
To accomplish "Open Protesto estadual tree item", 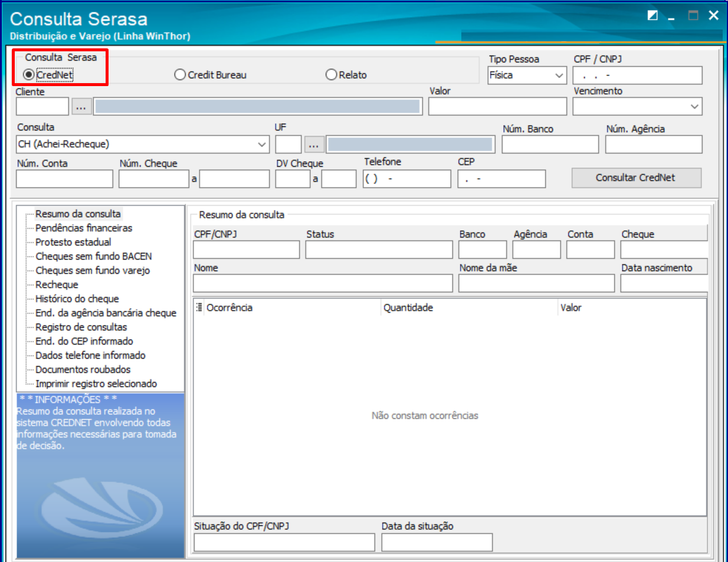I will pyautogui.click(x=73, y=242).
